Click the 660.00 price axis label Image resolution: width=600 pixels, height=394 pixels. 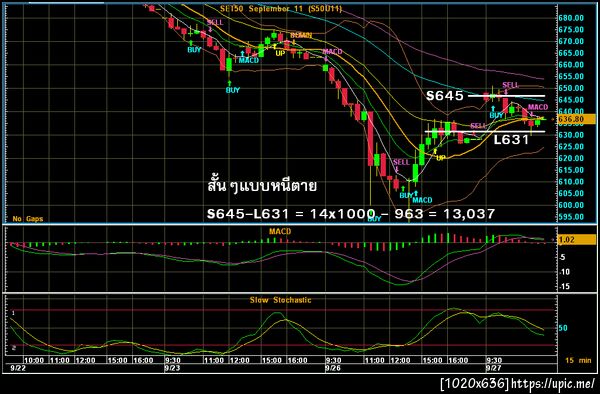tap(571, 65)
